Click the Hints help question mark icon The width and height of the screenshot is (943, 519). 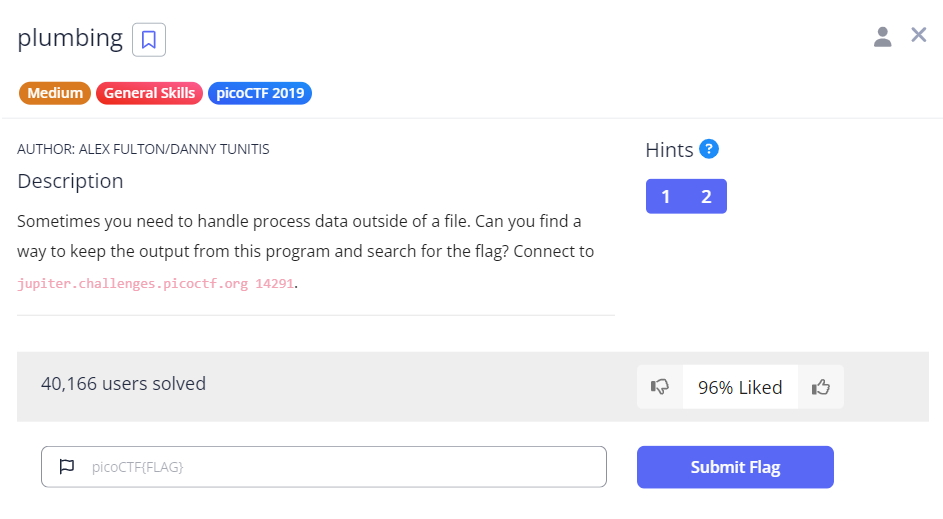(709, 149)
